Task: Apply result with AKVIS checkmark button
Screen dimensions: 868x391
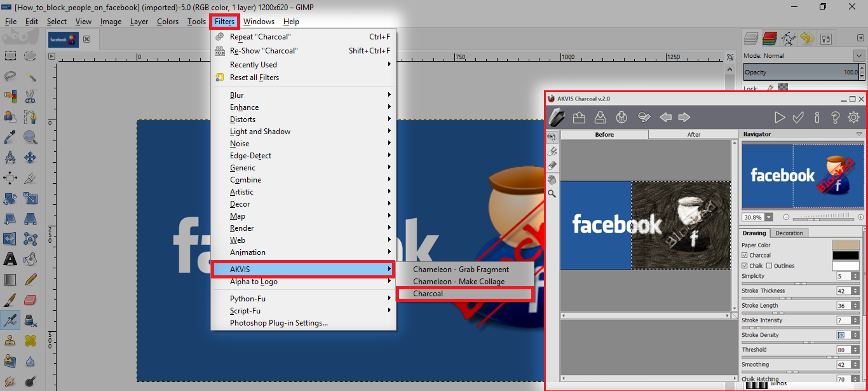Action: (798, 117)
